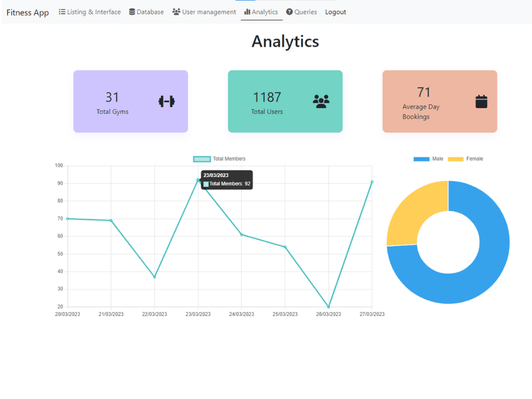Click the 22/03/2023 data point at 37
The height and width of the screenshot is (399, 532).
coord(154,277)
